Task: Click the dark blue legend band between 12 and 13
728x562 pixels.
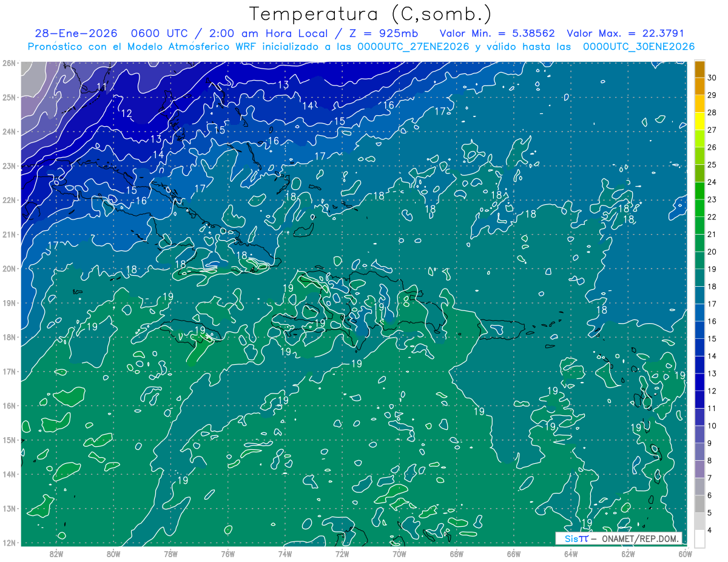Action: coord(699,383)
